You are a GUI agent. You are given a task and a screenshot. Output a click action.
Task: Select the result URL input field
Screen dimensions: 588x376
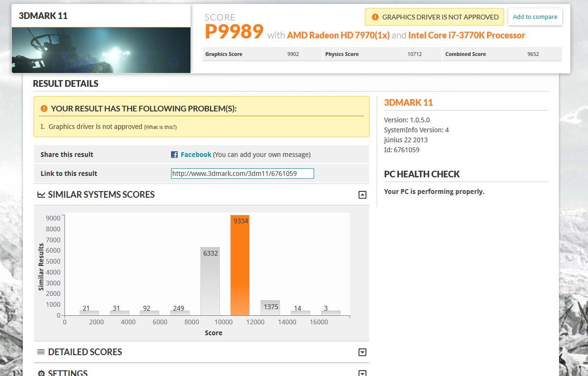coord(242,174)
